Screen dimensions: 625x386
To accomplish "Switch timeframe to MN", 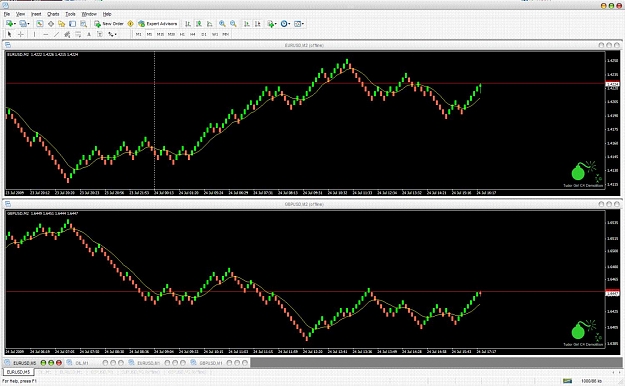I will (x=225, y=34).
